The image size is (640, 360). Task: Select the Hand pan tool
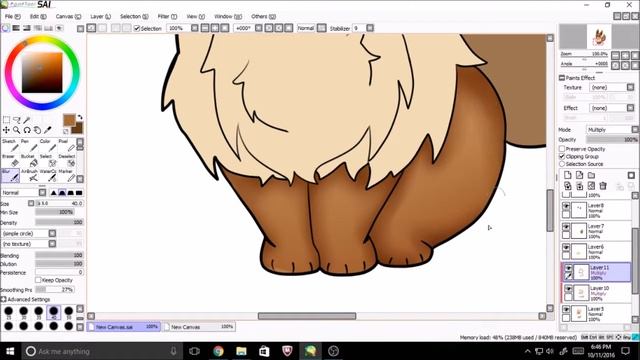click(x=37, y=130)
